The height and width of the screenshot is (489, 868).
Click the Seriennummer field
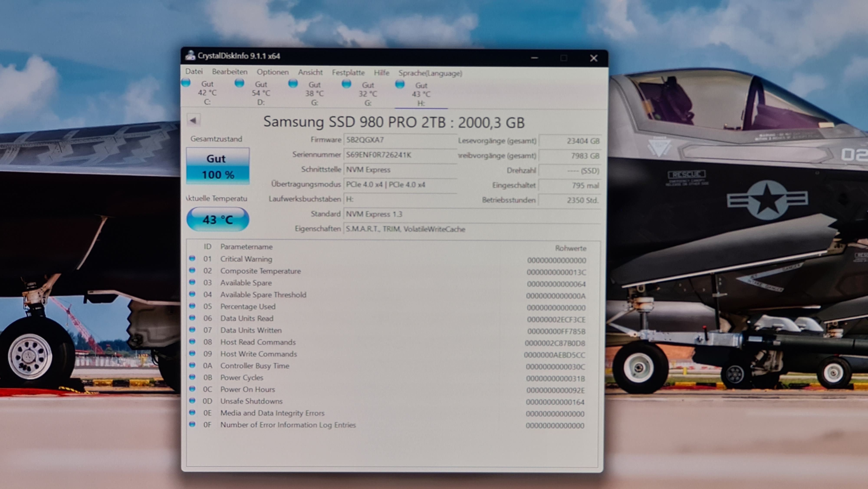400,155
